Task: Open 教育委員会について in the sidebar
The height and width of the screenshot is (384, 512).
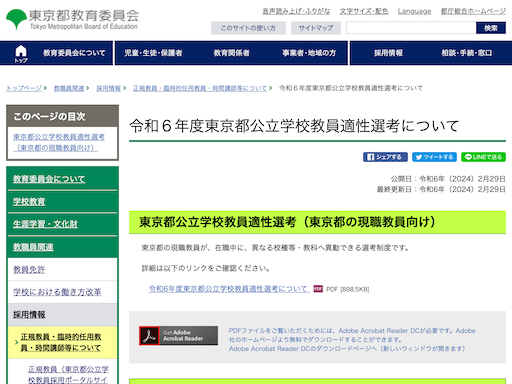Action: coord(49,179)
